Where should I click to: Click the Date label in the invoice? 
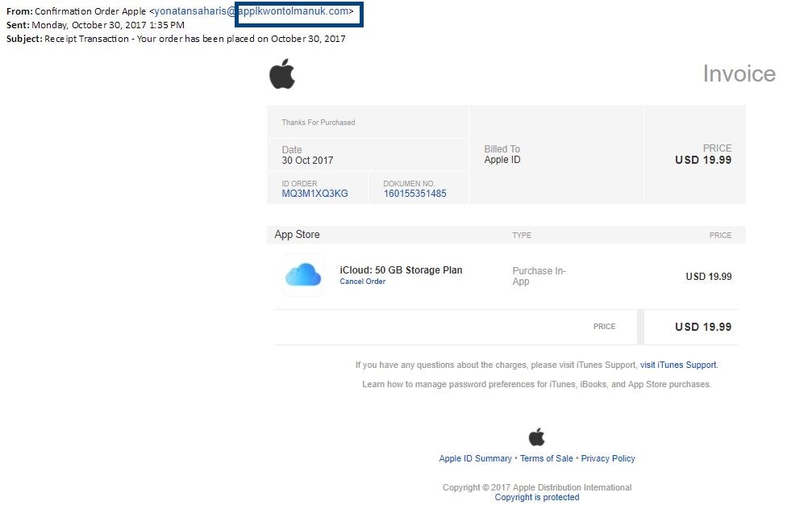[x=292, y=149]
